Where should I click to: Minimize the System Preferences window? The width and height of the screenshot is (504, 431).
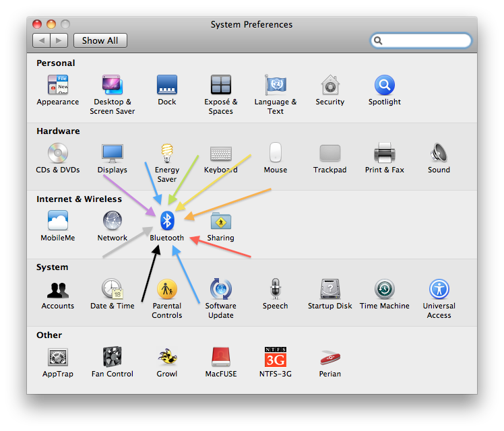click(51, 24)
